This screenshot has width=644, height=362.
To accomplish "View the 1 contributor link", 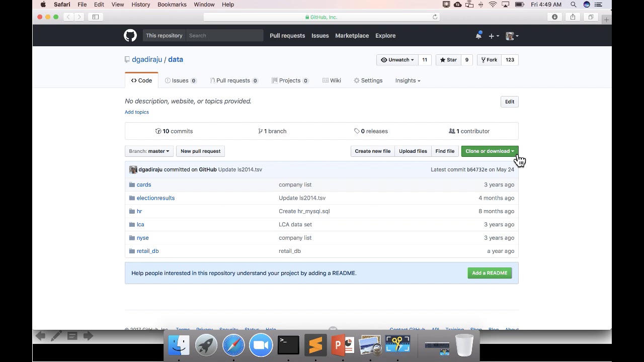I will [x=469, y=131].
